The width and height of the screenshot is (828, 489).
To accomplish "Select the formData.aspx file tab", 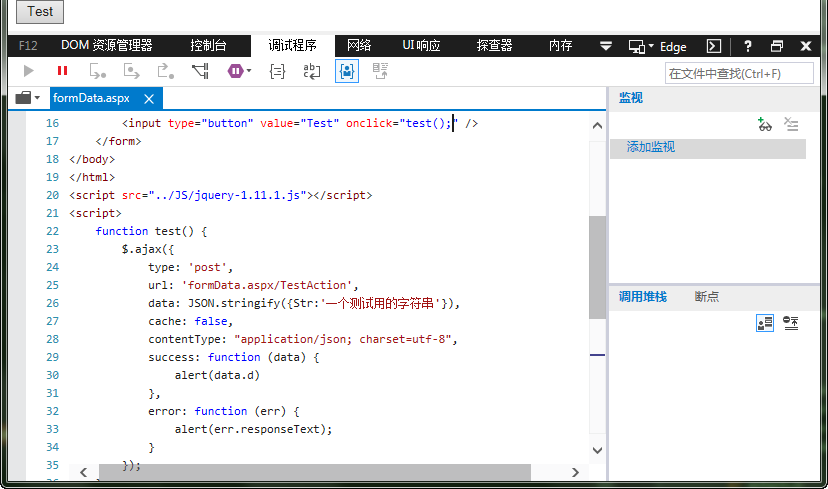I will 91,98.
